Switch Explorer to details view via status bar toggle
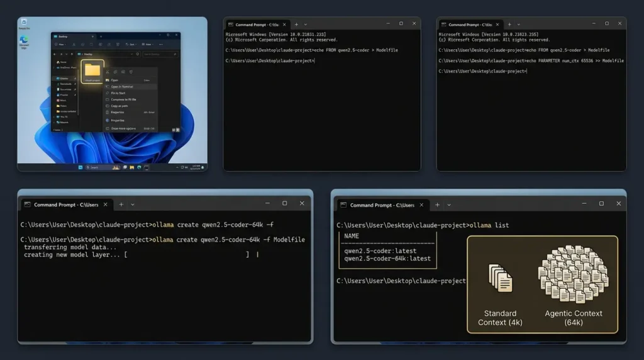The width and height of the screenshot is (644, 360). pyautogui.click(x=174, y=130)
